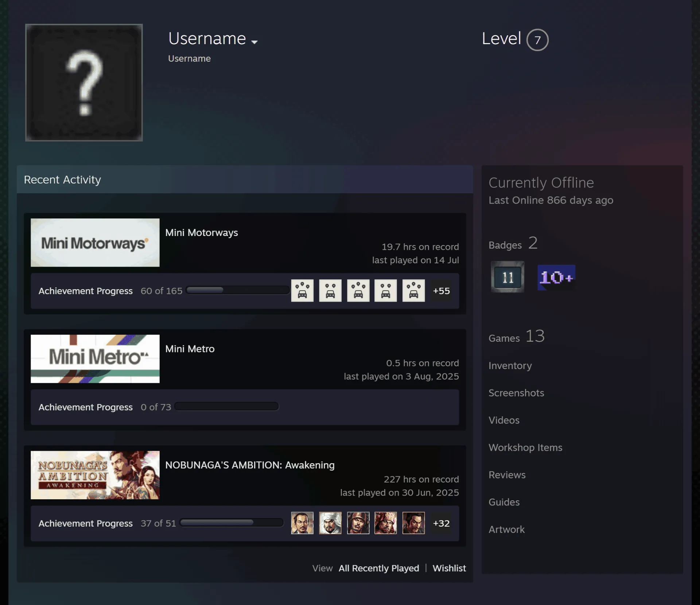This screenshot has width=700, height=605.
Task: Click Mini Motorways Achievement Progress label
Action: (86, 291)
